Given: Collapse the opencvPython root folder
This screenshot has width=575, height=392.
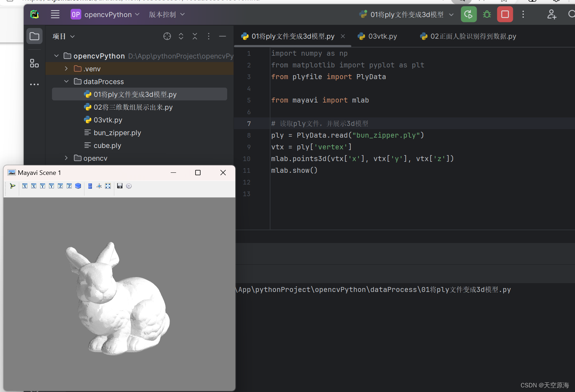Looking at the screenshot, I should point(56,56).
